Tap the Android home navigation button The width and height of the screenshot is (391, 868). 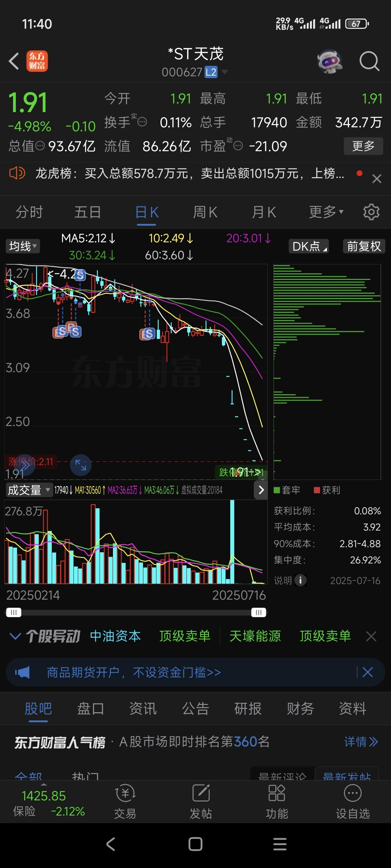[x=195, y=844]
